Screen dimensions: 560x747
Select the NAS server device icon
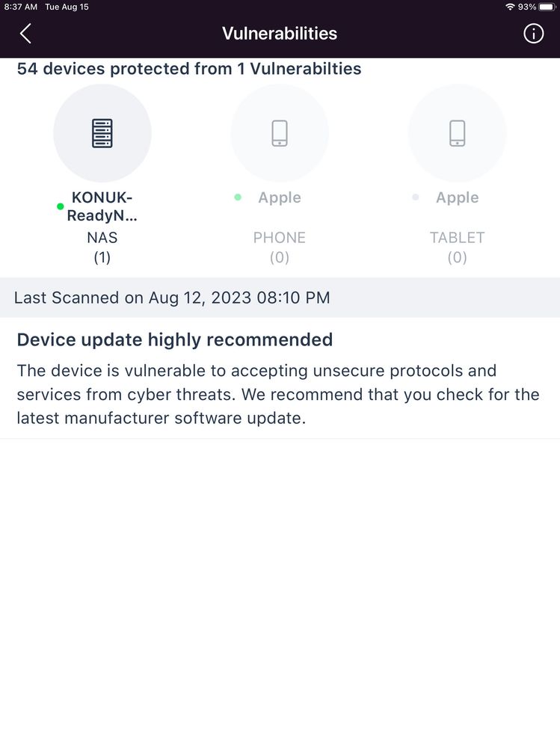click(x=102, y=133)
